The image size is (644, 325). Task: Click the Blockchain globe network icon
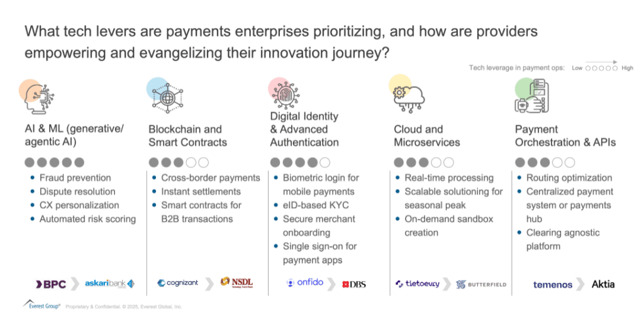coord(167,97)
